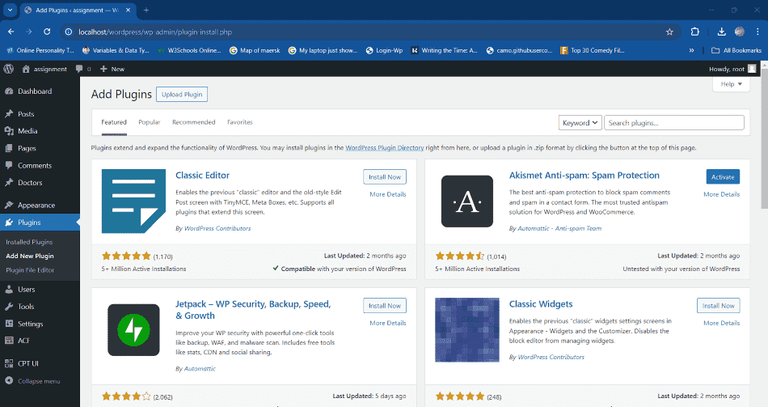Switch to the Recommended tab
This screenshot has width=768, height=407.
(x=193, y=122)
